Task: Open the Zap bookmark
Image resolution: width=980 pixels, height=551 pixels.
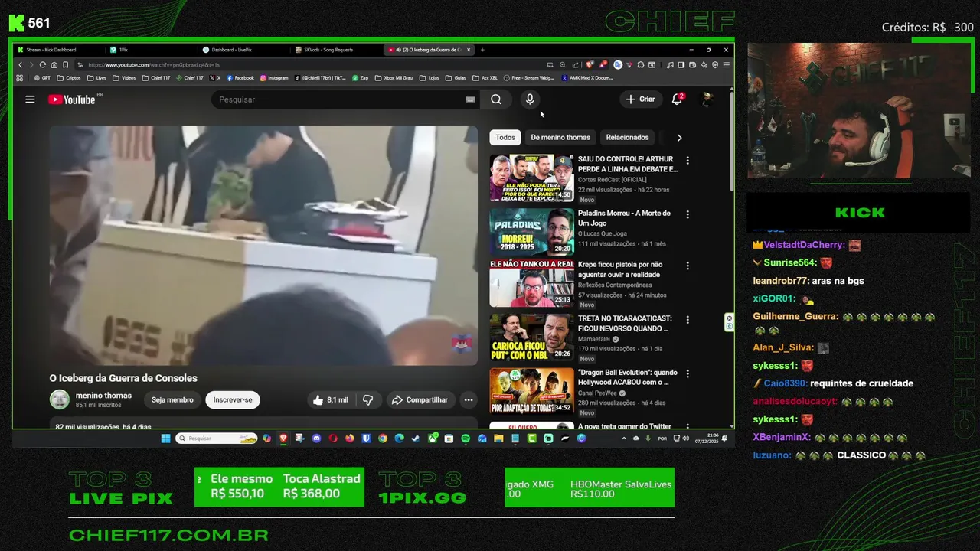Action: pos(360,78)
